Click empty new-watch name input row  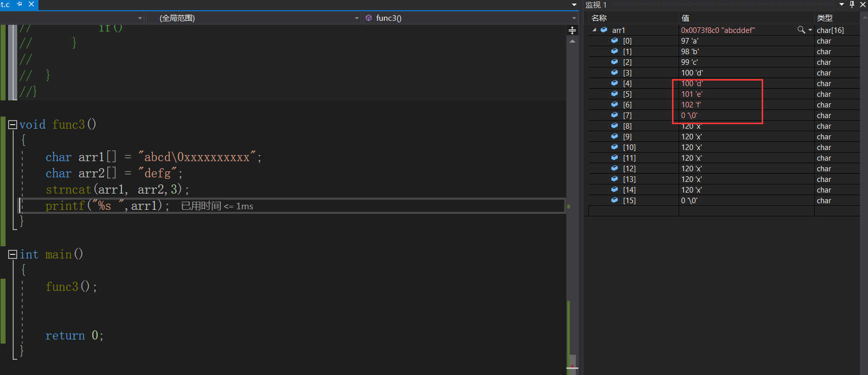[x=634, y=211]
